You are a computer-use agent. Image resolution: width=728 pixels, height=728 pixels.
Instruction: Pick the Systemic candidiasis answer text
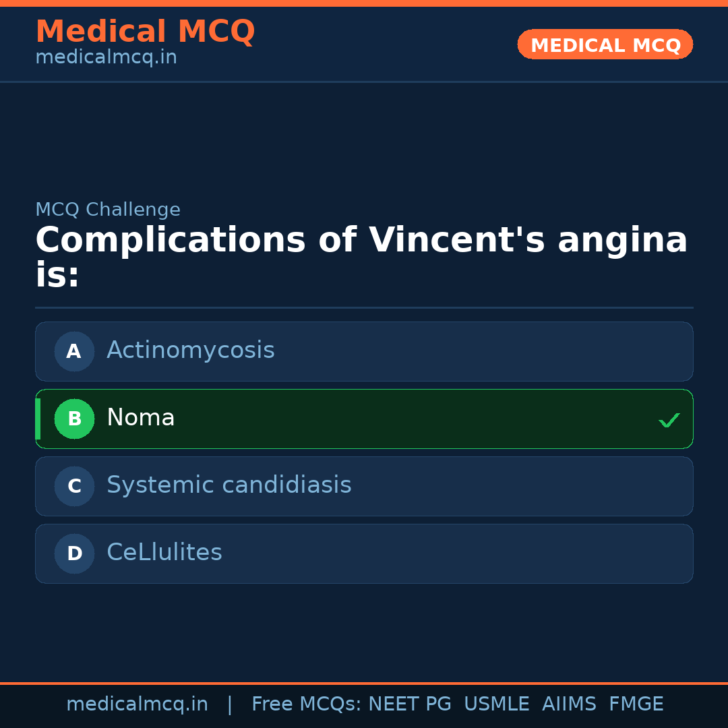[229, 485]
